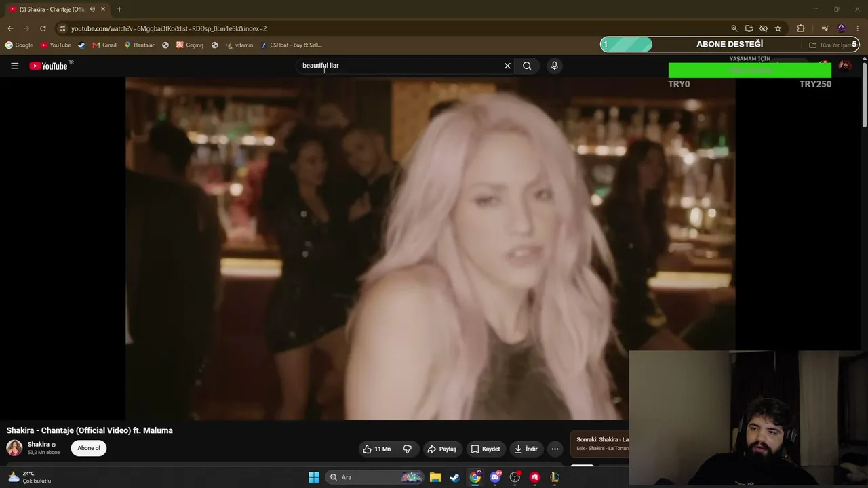This screenshot has height=488, width=868.
Task: Bookmark this page with the star
Action: tap(778, 28)
